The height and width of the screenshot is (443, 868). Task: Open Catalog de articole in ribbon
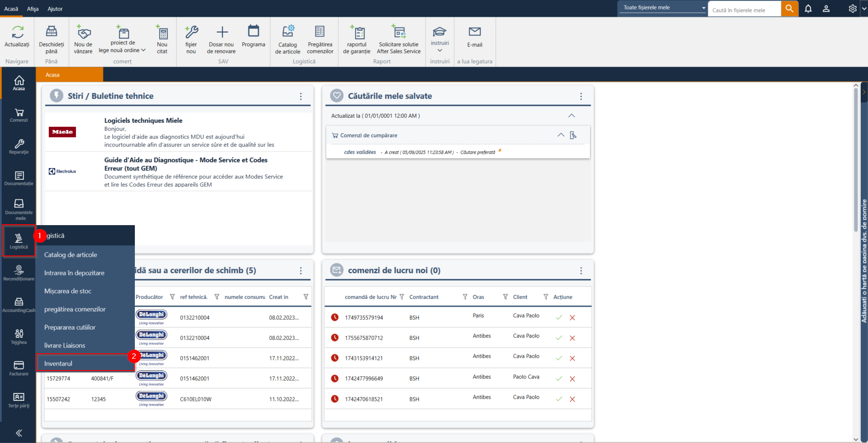point(288,39)
